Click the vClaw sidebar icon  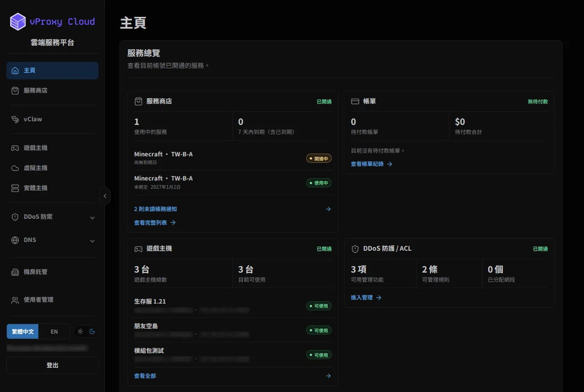coord(15,119)
